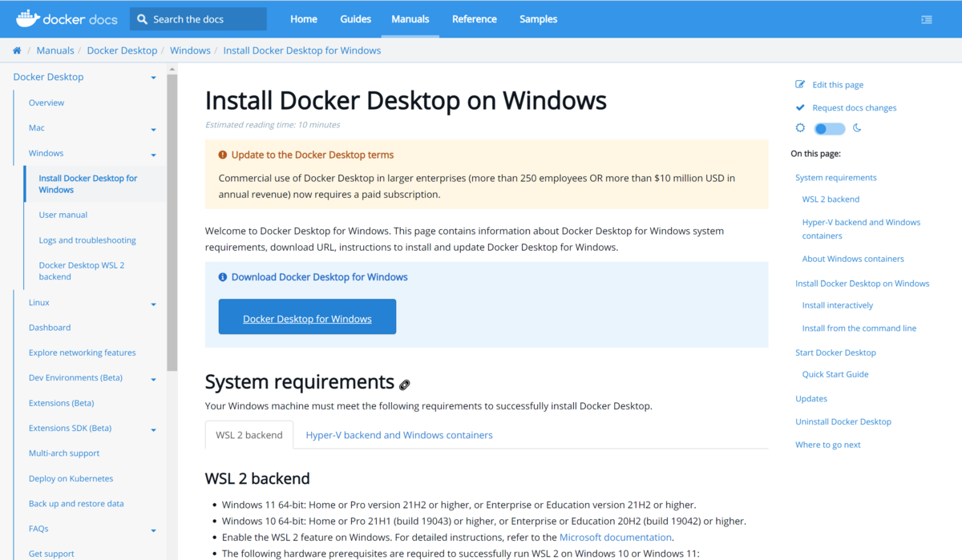The height and width of the screenshot is (560, 962).
Task: Collapse the Windows sidebar arrow
Action: [153, 155]
